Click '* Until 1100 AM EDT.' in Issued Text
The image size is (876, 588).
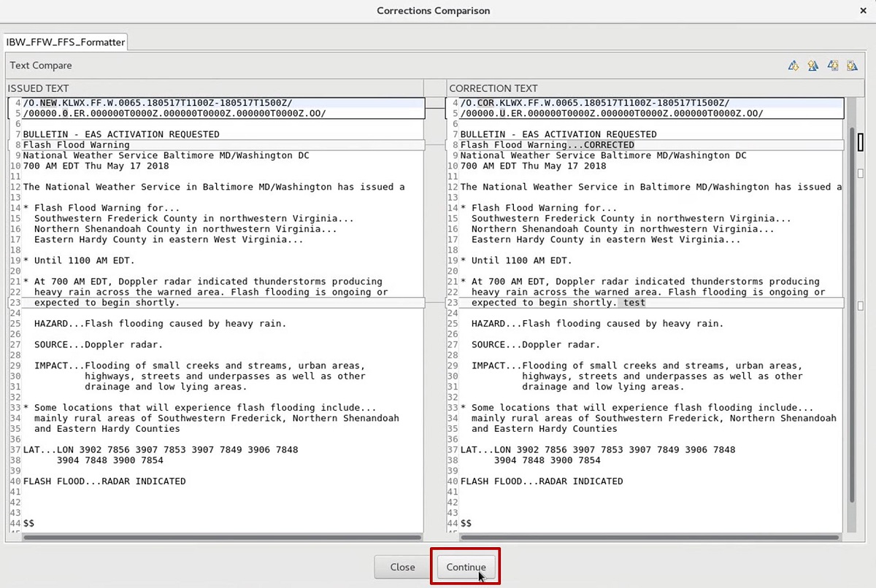(x=79, y=260)
